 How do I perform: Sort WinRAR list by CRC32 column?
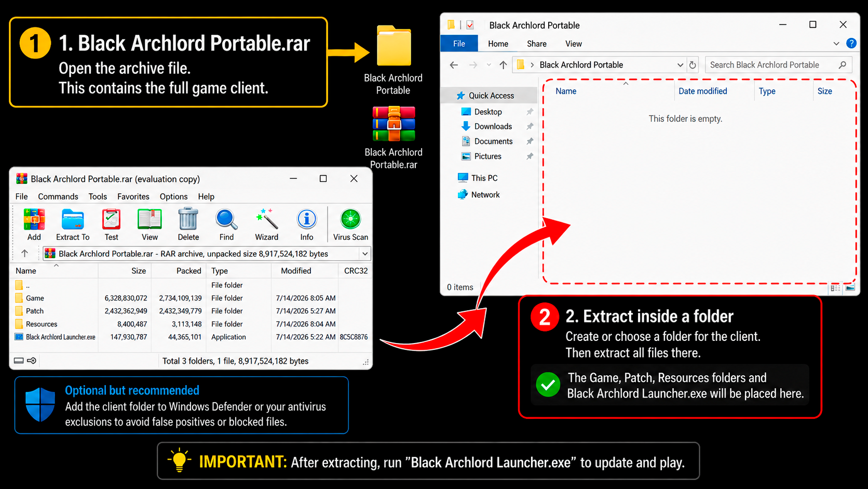(356, 271)
